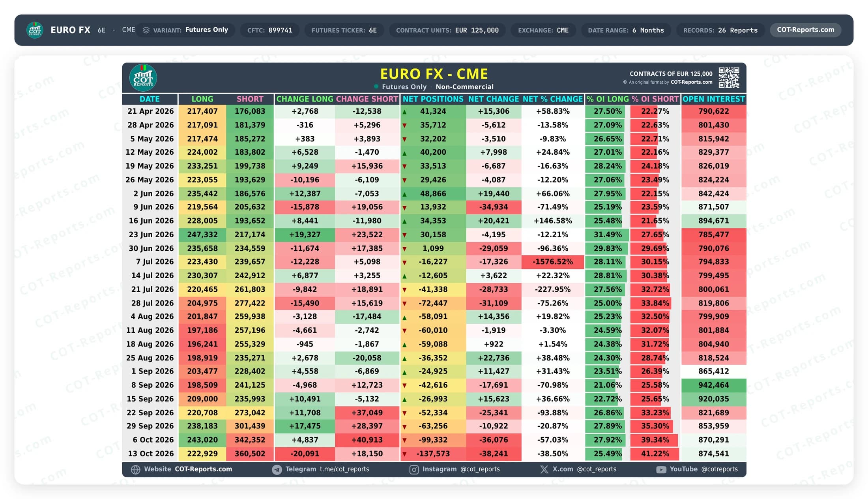
Task: Click the EXCHANGE: CME pill
Action: [x=543, y=30]
